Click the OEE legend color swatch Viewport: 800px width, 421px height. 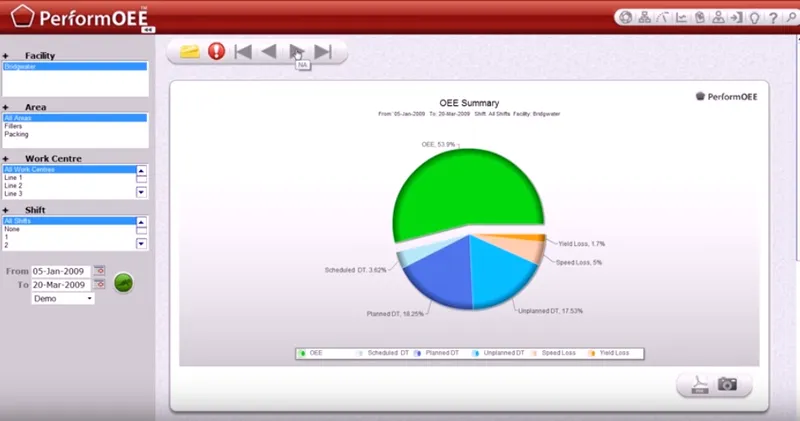pyautogui.click(x=302, y=353)
